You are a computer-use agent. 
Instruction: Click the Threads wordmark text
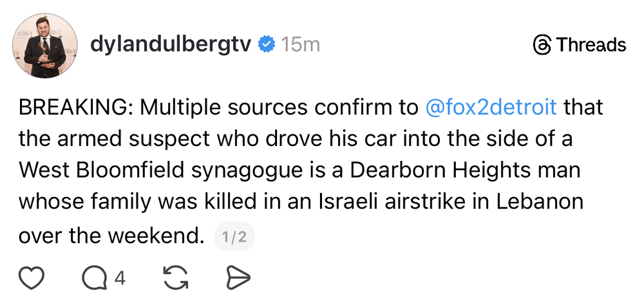pos(591,45)
